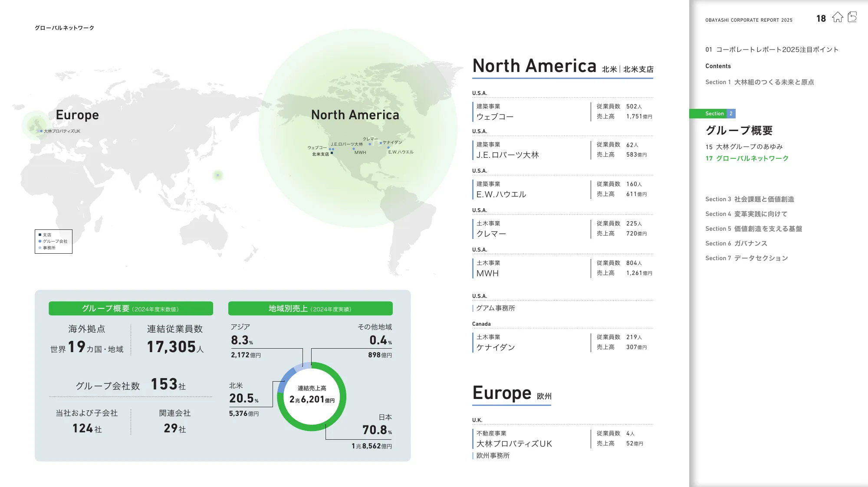Click the 北米支店 square marker on map
This screenshot has height=487, width=868.
coord(332,153)
